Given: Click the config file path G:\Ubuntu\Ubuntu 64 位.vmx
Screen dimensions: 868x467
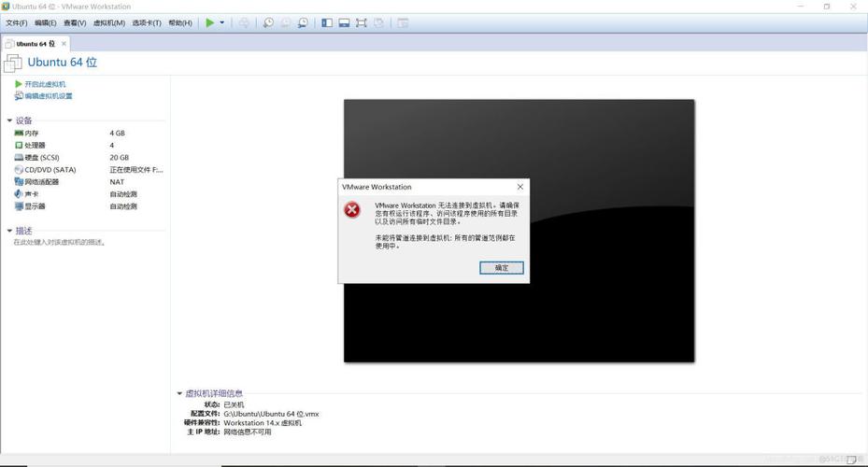Looking at the screenshot, I should point(271,414).
